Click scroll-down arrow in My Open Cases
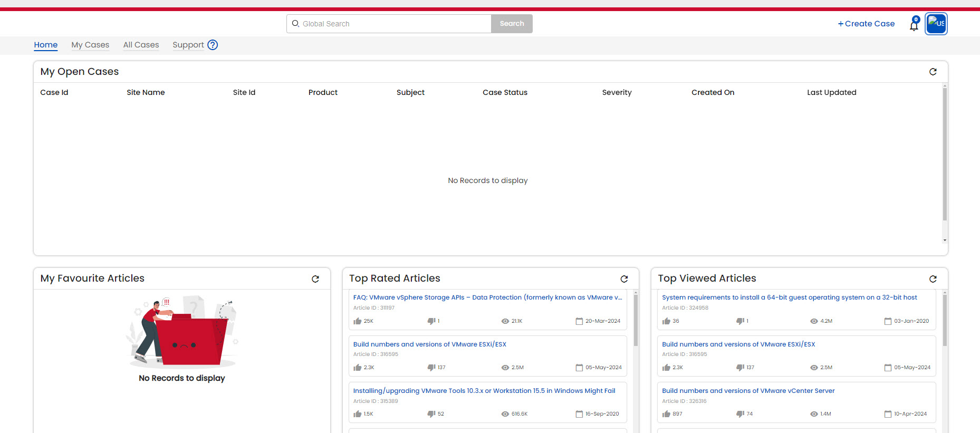 945,240
